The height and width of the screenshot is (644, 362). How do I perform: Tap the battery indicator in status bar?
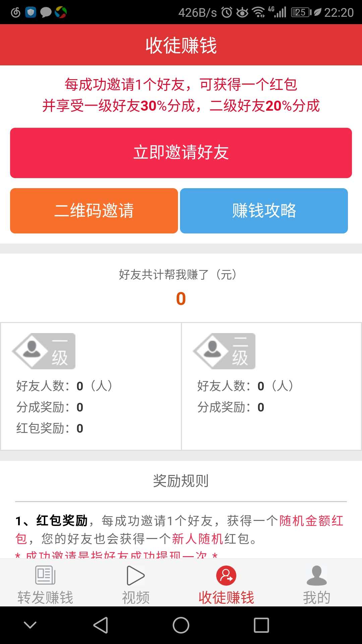click(301, 12)
